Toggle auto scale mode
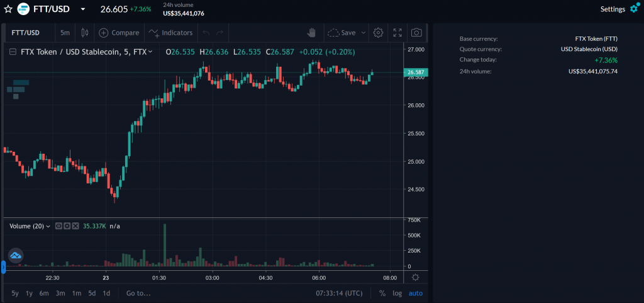This screenshot has height=303, width=644. (x=415, y=293)
